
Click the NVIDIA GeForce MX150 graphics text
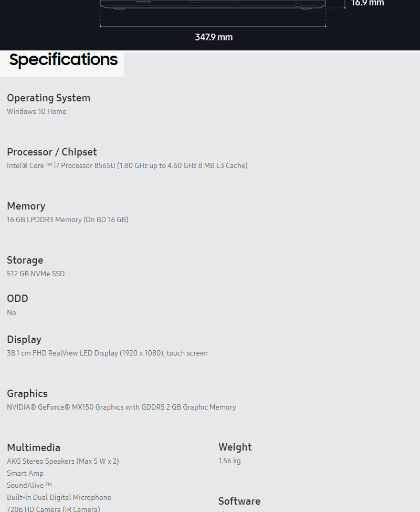pos(121,407)
